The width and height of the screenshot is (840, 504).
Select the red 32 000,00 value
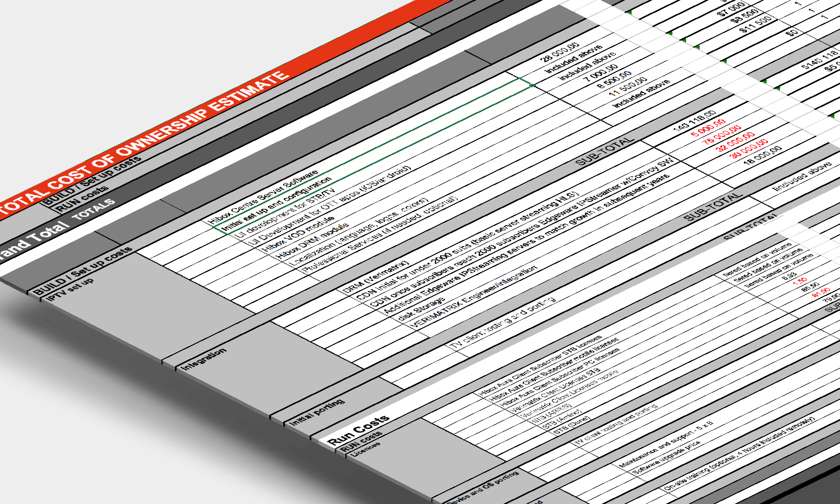(735, 142)
